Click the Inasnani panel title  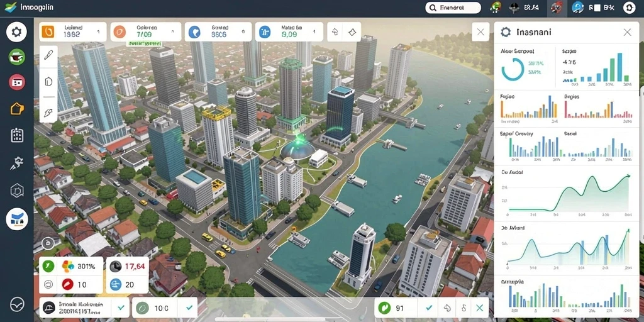tap(533, 32)
